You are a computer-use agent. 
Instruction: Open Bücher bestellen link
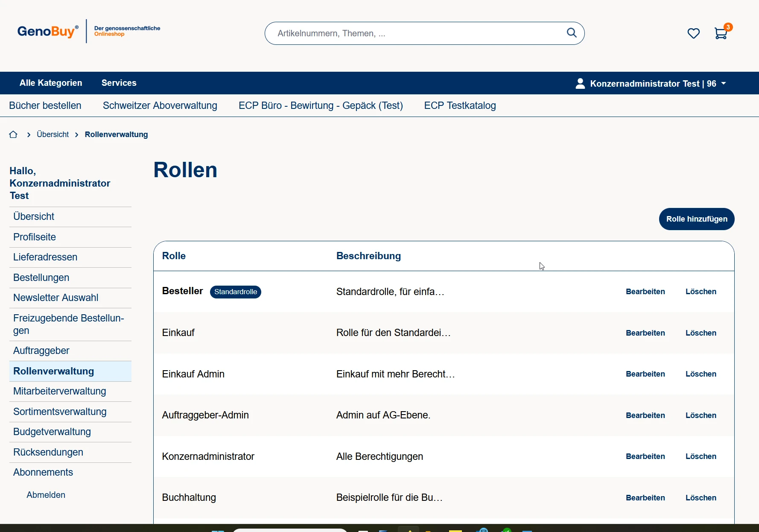coord(45,105)
